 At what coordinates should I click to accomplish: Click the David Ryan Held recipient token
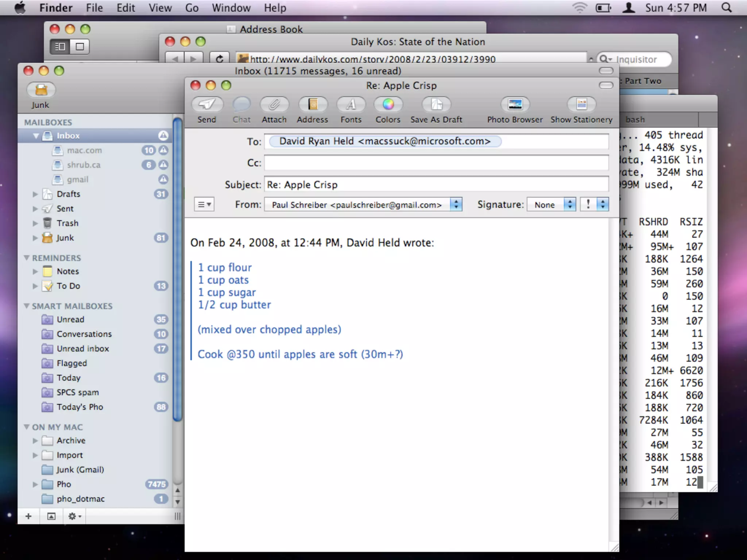(x=385, y=141)
